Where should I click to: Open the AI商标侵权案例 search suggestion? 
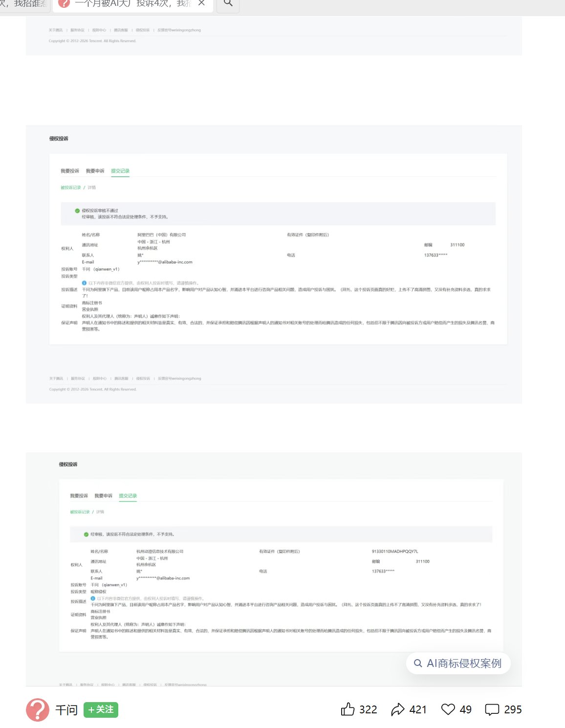[458, 663]
